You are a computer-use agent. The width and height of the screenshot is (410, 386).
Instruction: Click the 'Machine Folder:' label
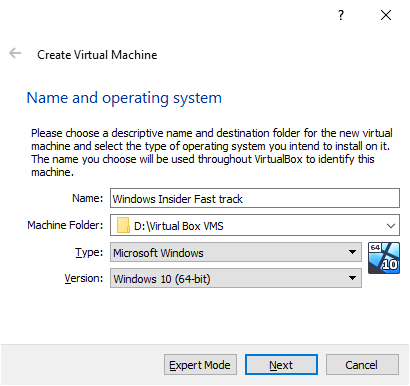[65, 225]
